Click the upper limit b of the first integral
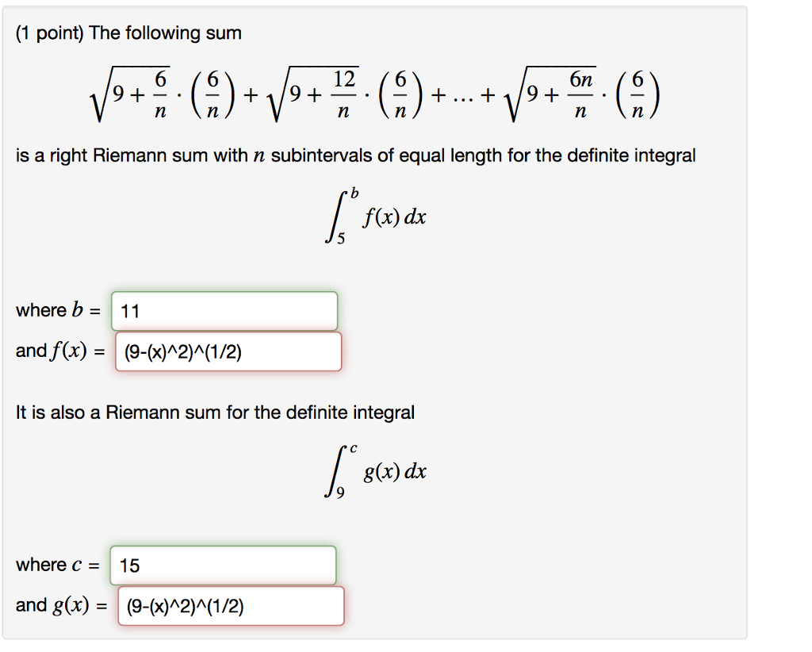The height and width of the screenshot is (652, 812). coord(354,193)
